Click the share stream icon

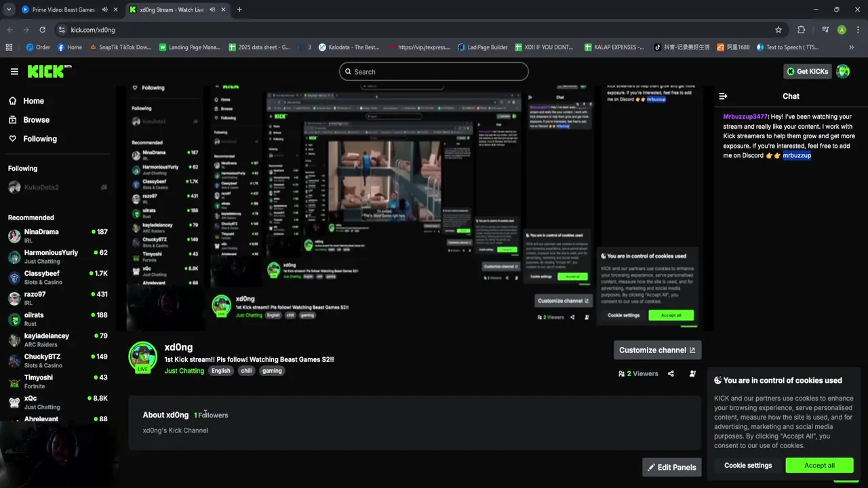[x=671, y=373]
